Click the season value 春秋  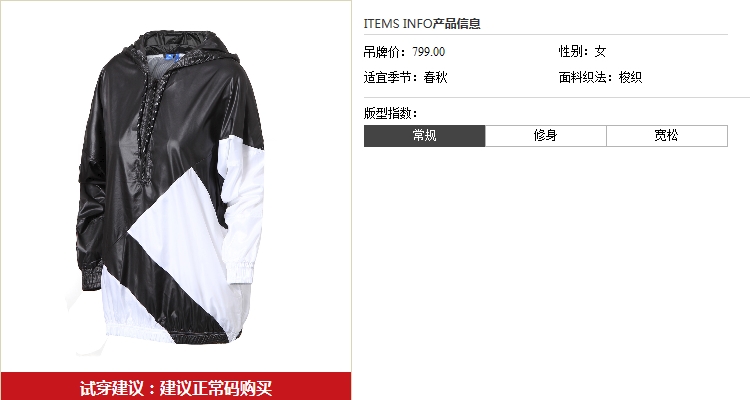[x=435, y=78]
